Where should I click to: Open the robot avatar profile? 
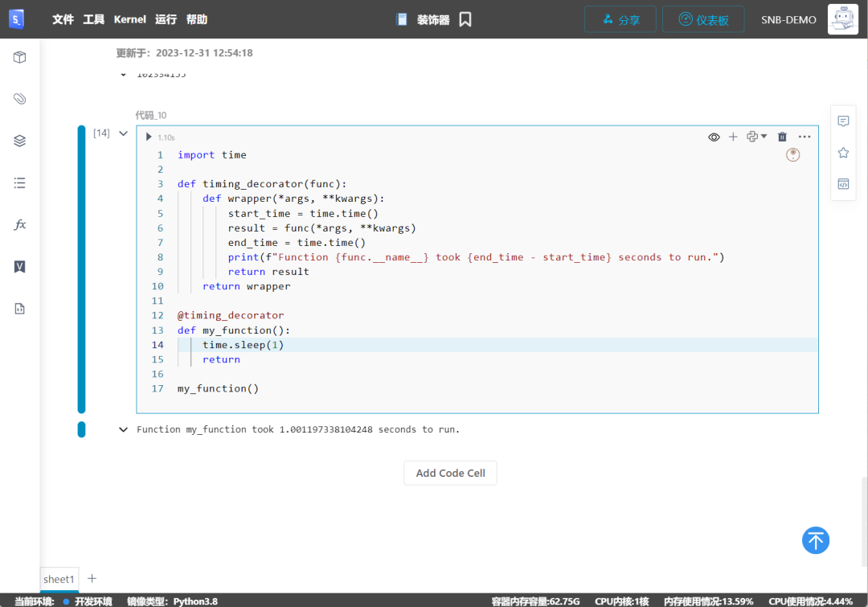coord(843,19)
